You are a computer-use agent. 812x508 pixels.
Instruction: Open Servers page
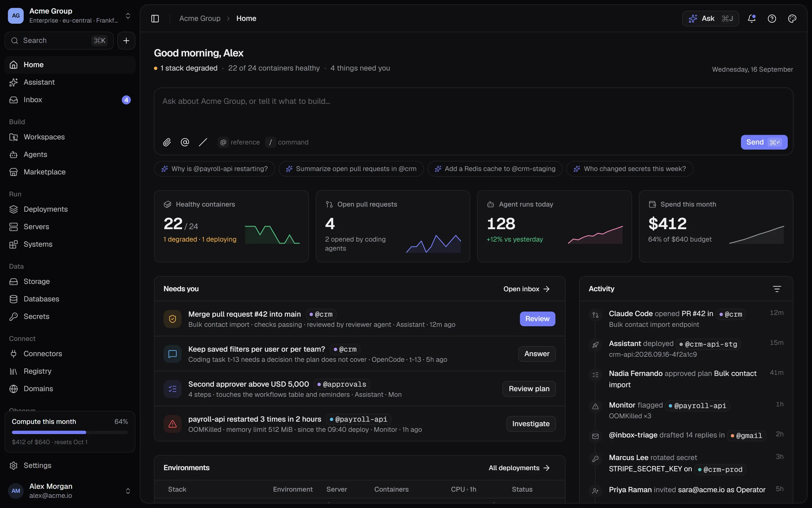(x=70, y=227)
